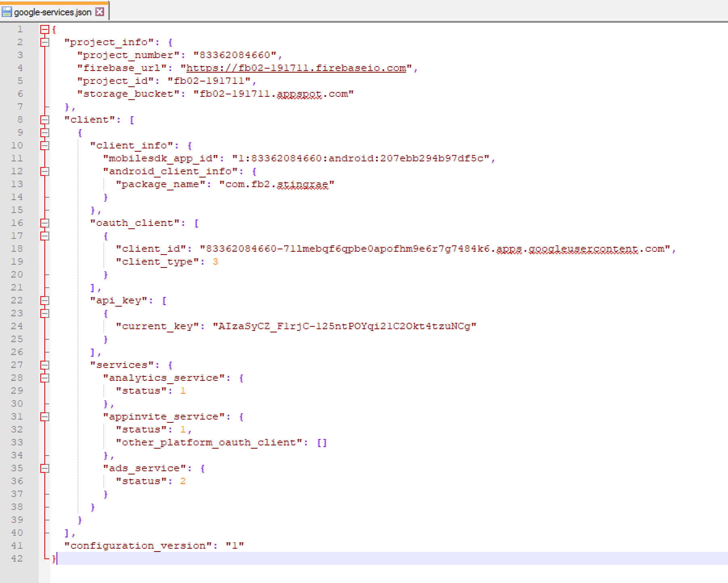Click the package name value "com.fb2.stingrae"
This screenshot has height=583, width=728.
(x=276, y=184)
